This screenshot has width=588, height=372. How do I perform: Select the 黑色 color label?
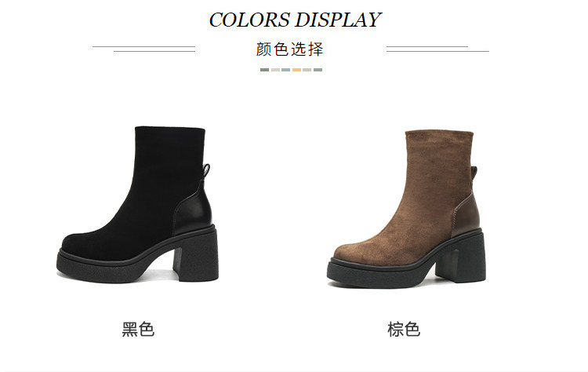point(138,329)
